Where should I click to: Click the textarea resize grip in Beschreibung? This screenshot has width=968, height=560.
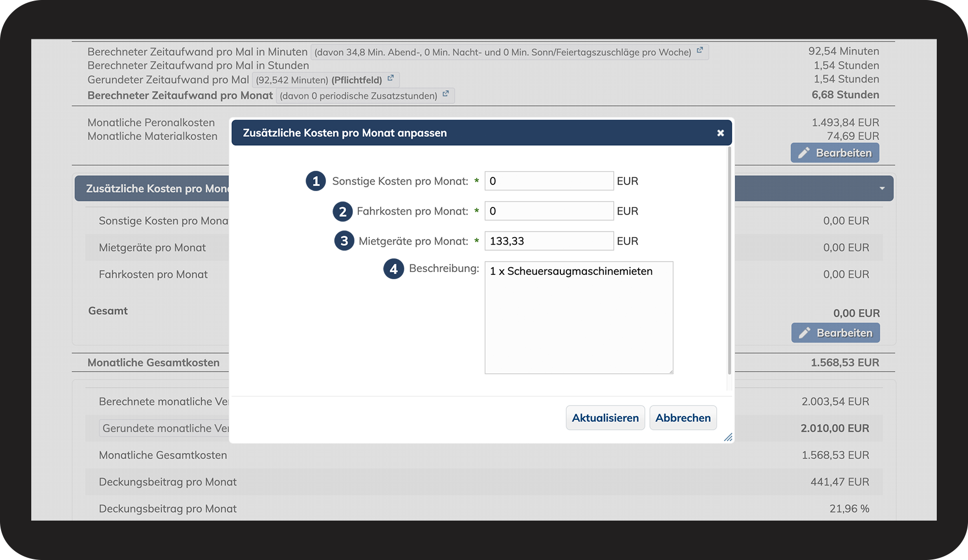670,371
